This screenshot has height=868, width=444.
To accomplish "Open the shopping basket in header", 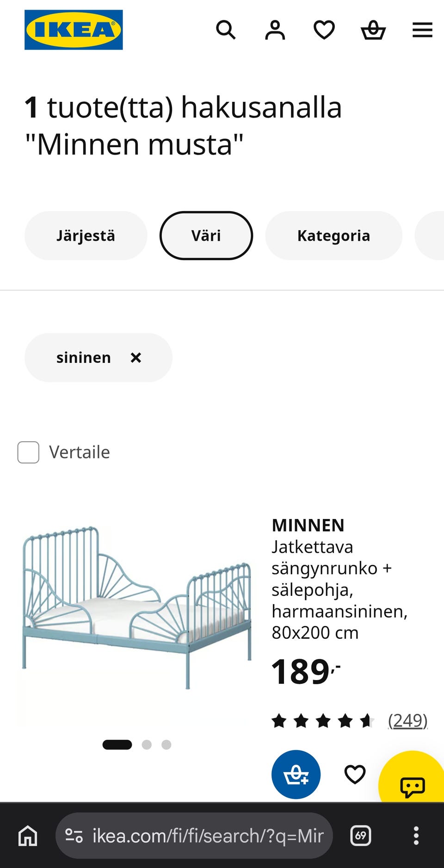I will tap(373, 30).
